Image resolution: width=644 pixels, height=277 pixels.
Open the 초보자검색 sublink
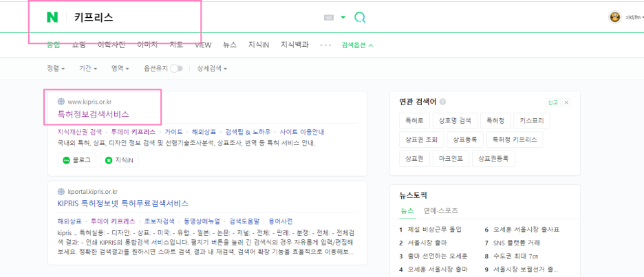[x=160, y=221]
